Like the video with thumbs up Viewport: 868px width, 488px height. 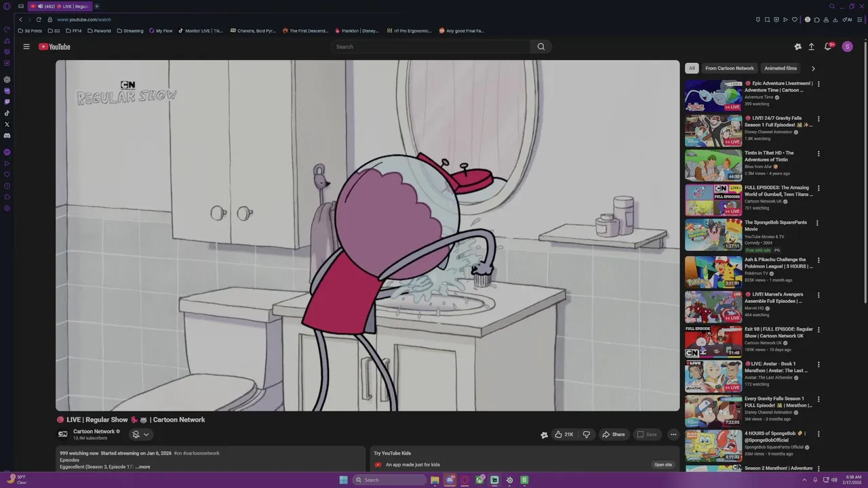point(564,434)
